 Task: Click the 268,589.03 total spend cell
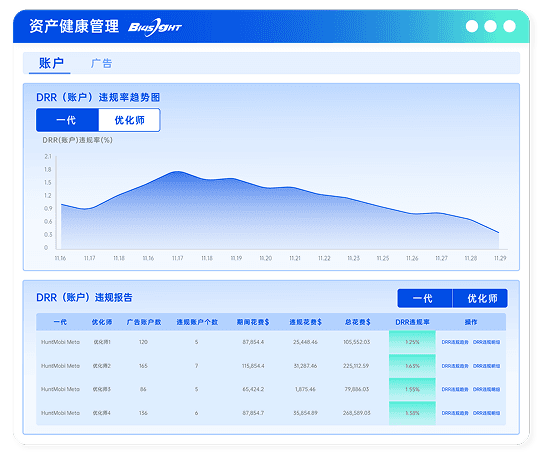point(357,413)
